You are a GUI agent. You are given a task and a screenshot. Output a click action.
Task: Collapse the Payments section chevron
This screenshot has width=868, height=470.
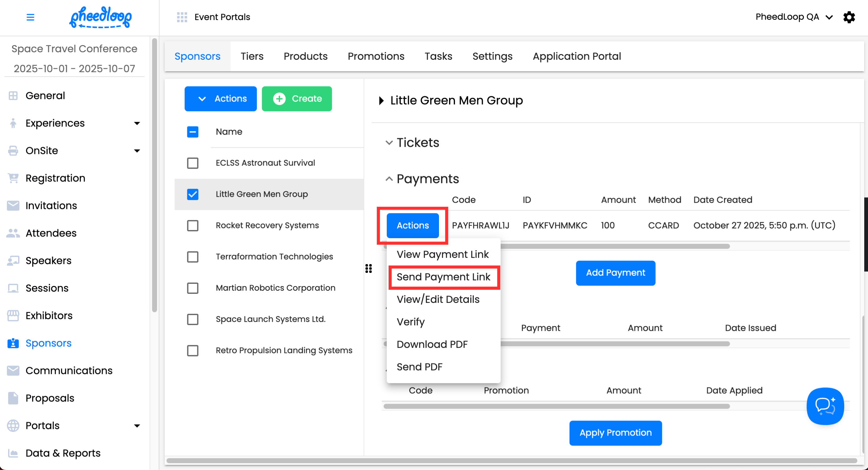[389, 179]
